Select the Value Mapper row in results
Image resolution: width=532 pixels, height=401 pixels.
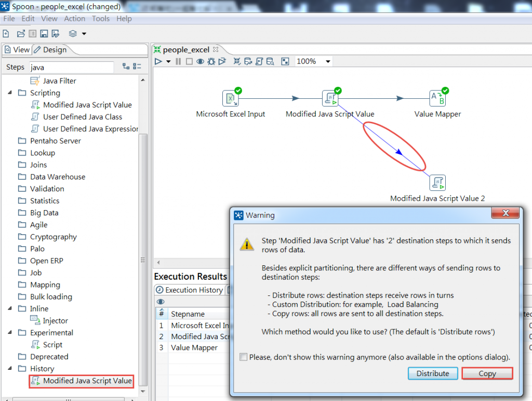tap(193, 348)
